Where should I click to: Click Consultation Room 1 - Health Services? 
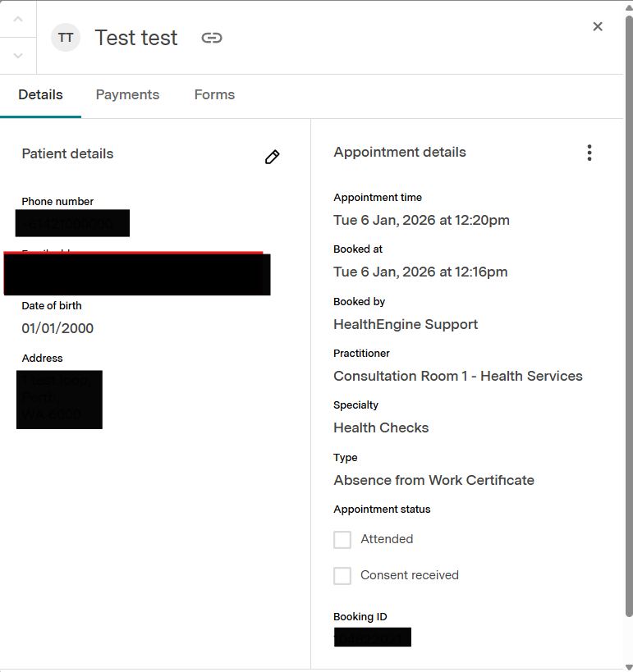[457, 376]
